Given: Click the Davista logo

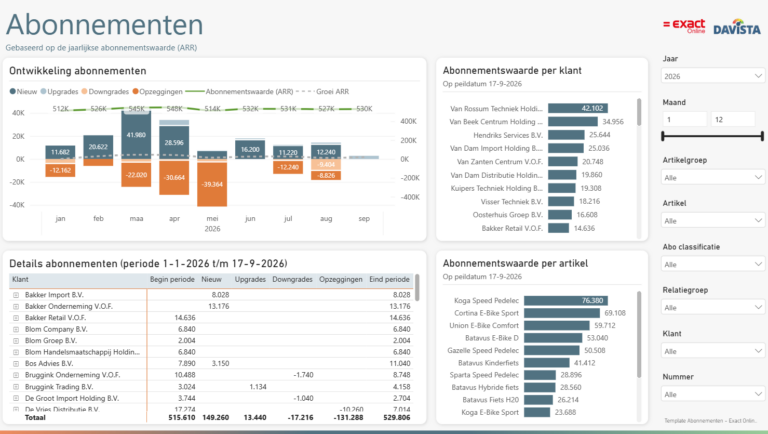Looking at the screenshot, I should (x=737, y=27).
